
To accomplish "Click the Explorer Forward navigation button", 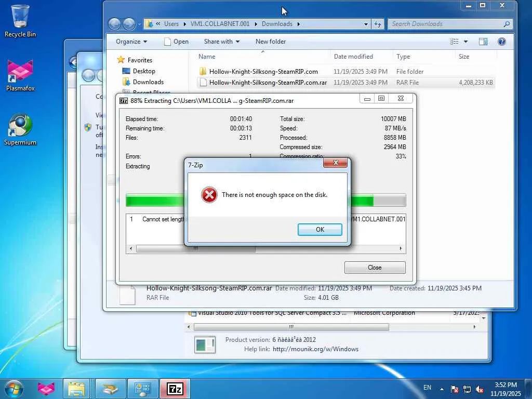I will [129, 24].
